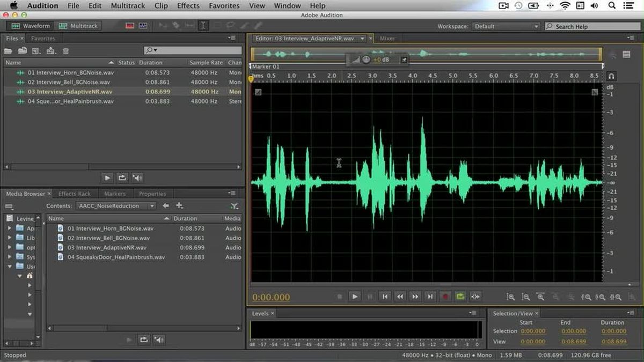This screenshot has width=644, height=362.
Task: Open the Favorites menu
Action: (224, 6)
